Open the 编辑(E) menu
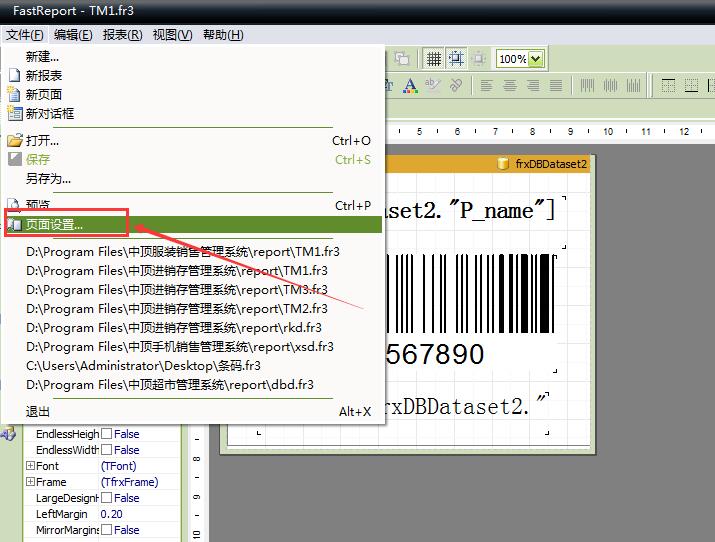 point(73,35)
